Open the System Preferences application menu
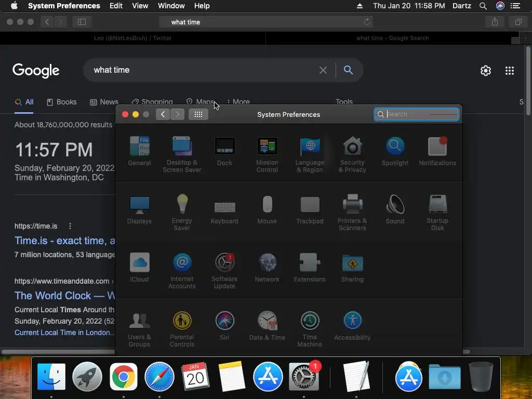This screenshot has height=399, width=532. pos(64,6)
